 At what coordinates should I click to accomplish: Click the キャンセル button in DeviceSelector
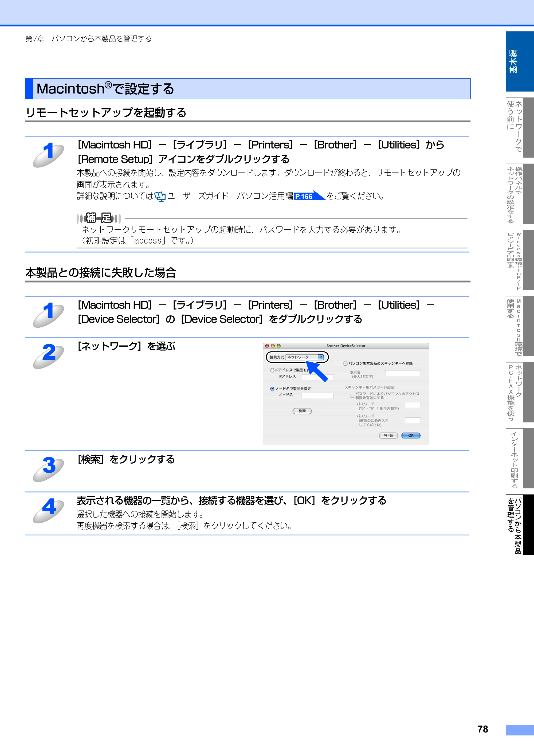coord(388,435)
